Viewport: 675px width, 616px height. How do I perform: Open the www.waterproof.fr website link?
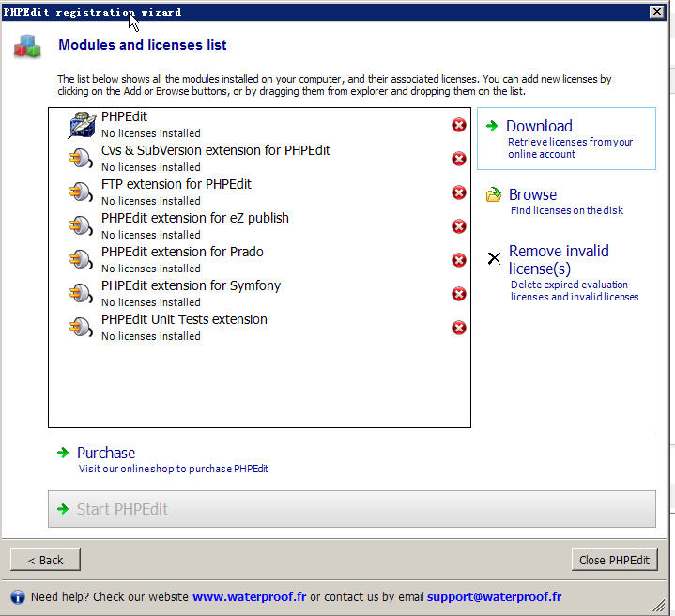click(249, 596)
